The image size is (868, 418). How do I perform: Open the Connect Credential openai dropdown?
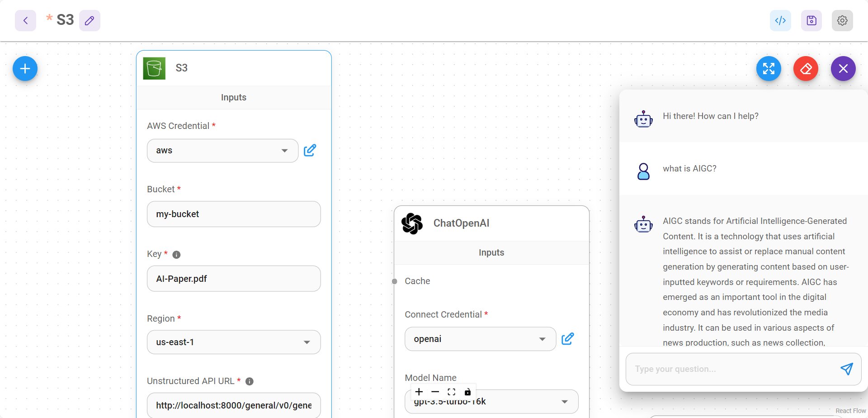pyautogui.click(x=480, y=339)
